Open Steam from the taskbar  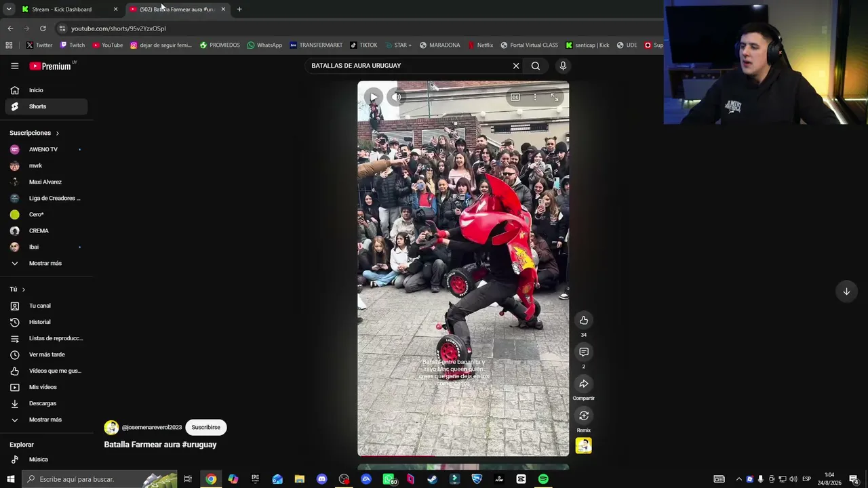[432, 479]
